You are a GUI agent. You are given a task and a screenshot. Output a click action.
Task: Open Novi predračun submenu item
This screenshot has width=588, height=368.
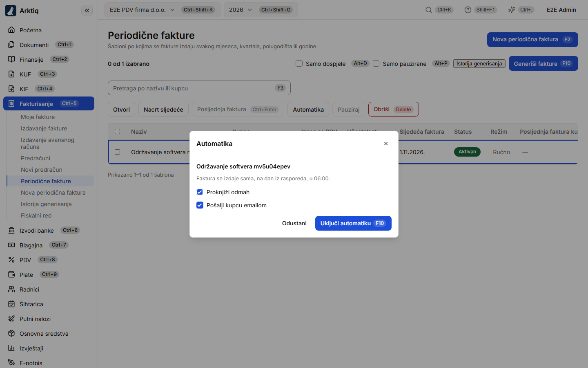pos(42,170)
